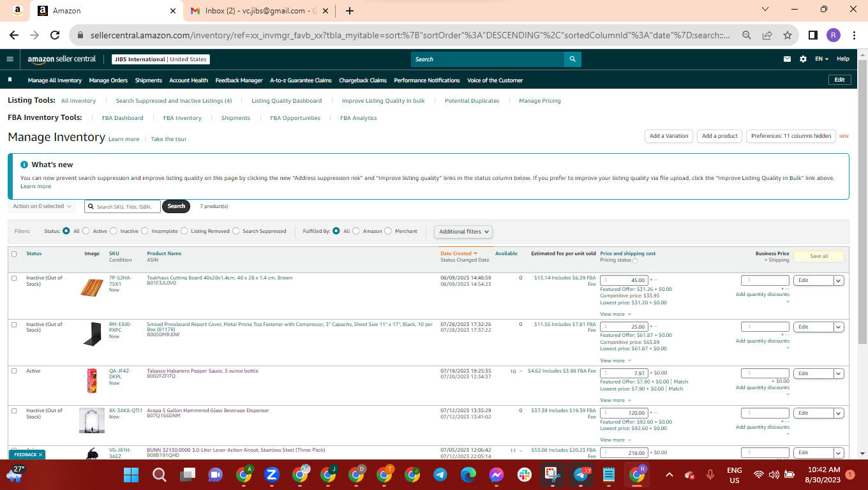Open the EN language dropdown
The width and height of the screenshot is (868, 490).
tap(821, 59)
